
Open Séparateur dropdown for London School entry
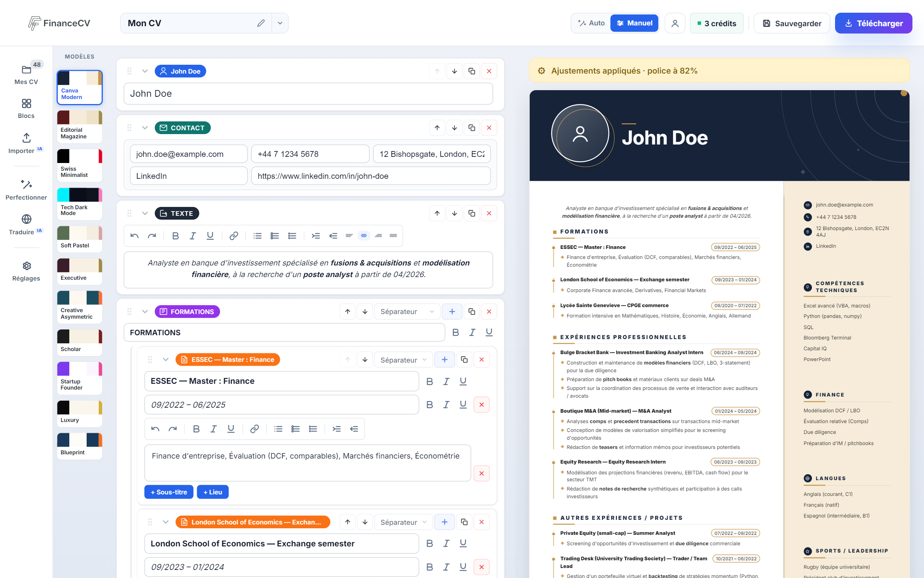coord(403,522)
